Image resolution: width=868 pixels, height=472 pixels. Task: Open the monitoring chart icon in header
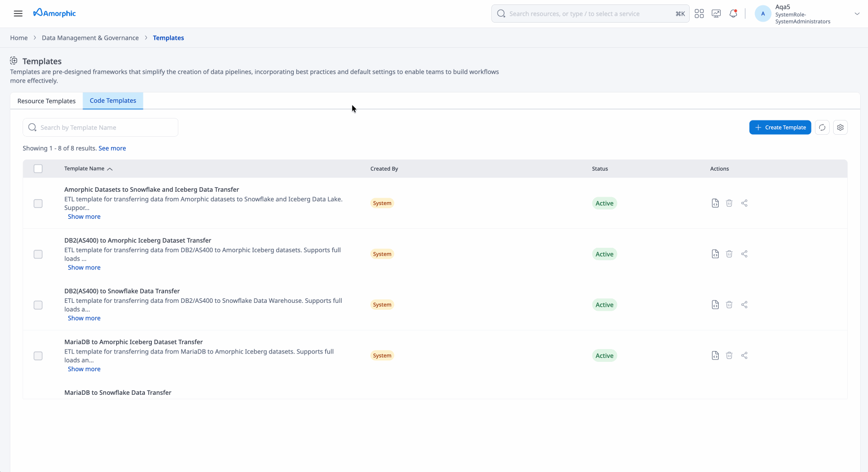point(716,14)
